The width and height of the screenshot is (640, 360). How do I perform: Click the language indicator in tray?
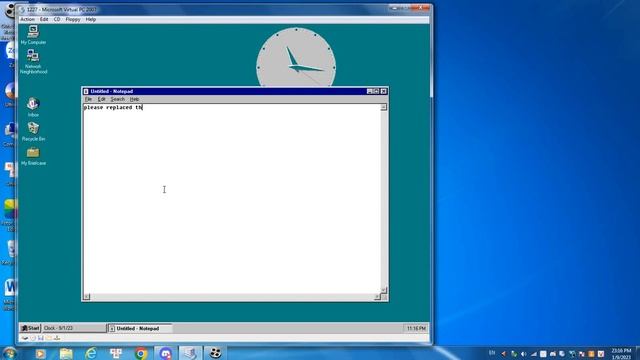pos(492,353)
